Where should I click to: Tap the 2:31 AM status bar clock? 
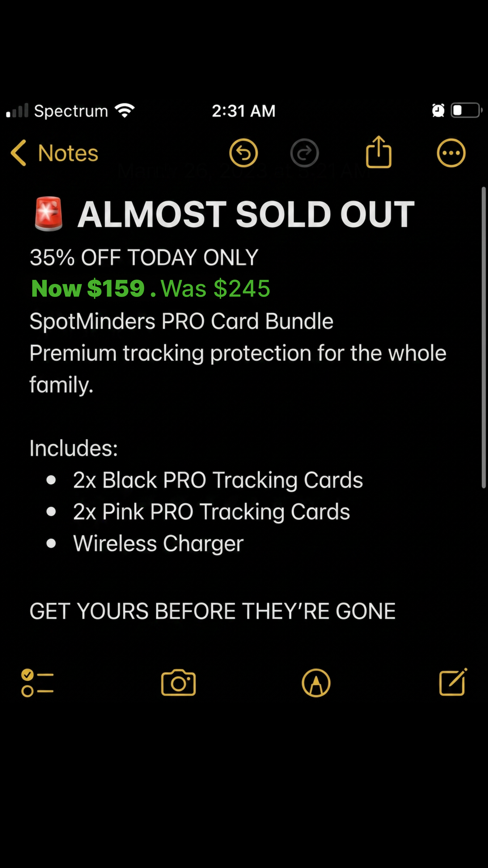244,111
